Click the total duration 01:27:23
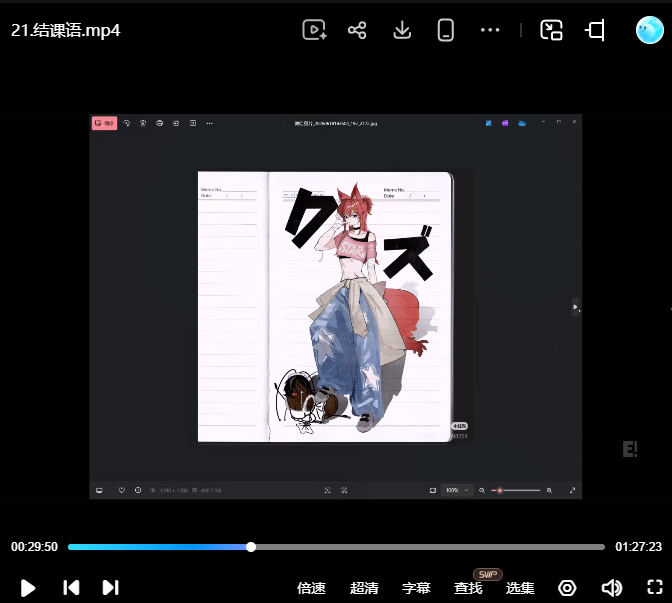 tap(639, 547)
